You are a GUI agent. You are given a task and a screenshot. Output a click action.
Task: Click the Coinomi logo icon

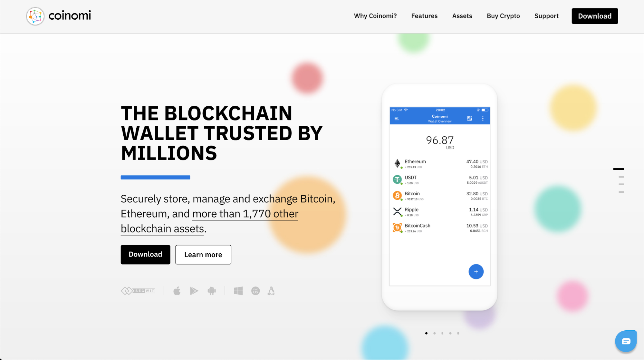click(x=34, y=15)
